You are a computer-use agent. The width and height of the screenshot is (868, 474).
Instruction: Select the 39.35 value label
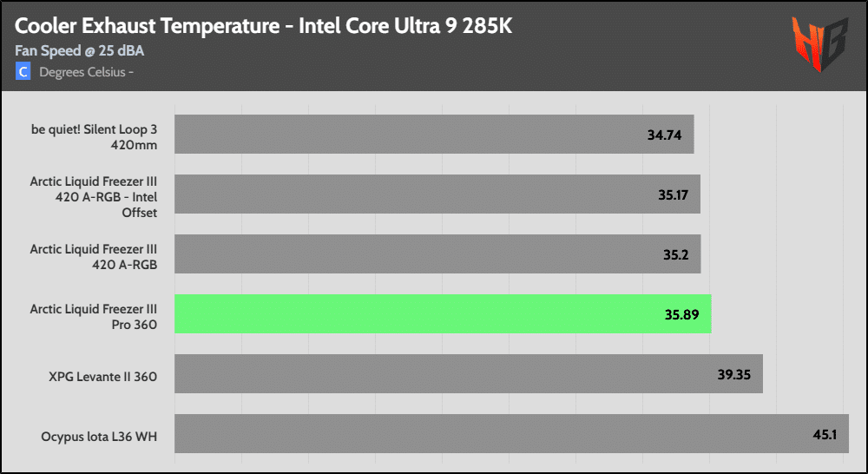[x=733, y=375]
